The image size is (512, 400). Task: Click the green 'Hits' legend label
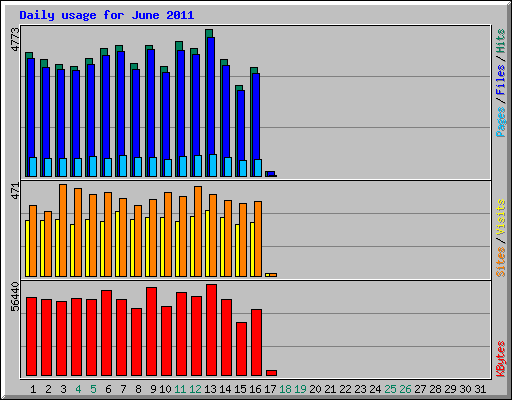[x=500, y=41]
